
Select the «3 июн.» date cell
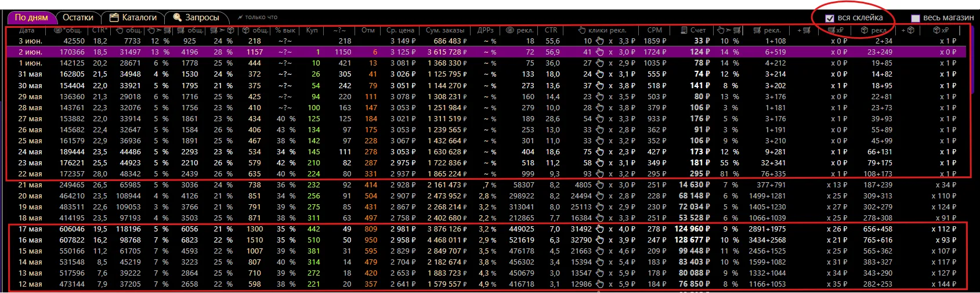[29, 41]
